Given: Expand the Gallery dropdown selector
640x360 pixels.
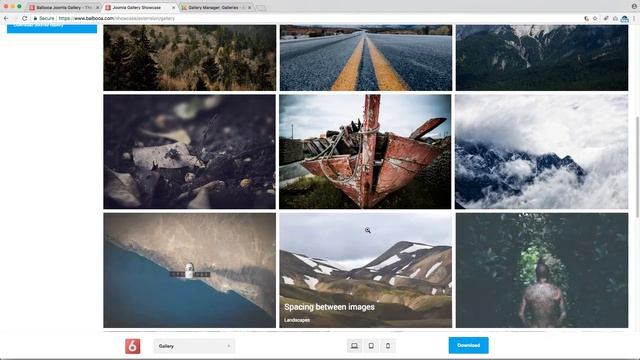Looking at the screenshot, I should click(x=194, y=346).
